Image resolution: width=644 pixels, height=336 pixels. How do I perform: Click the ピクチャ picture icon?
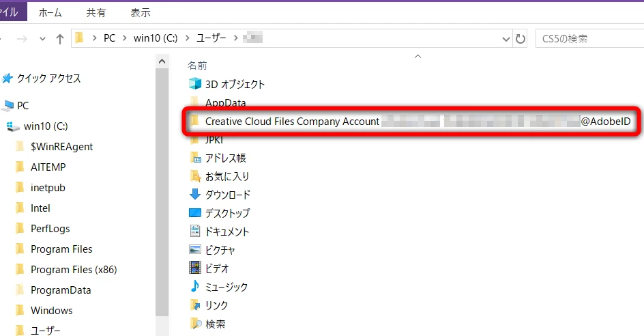pyautogui.click(x=195, y=250)
